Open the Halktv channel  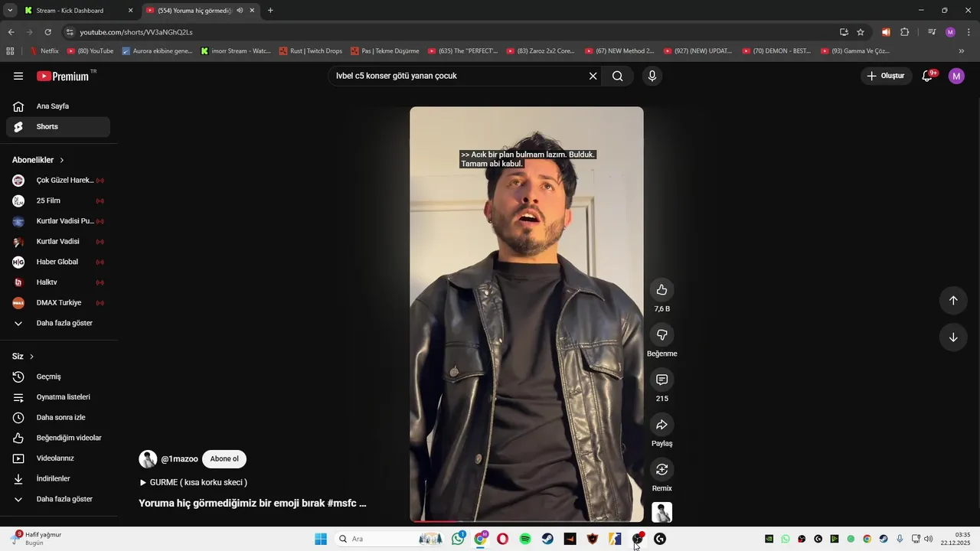pyautogui.click(x=58, y=282)
